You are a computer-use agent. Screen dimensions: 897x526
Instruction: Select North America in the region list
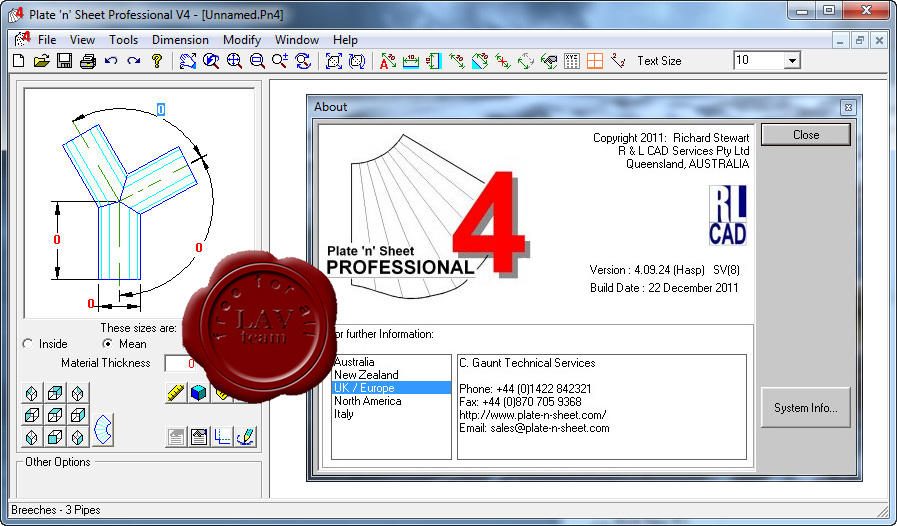tap(391, 401)
